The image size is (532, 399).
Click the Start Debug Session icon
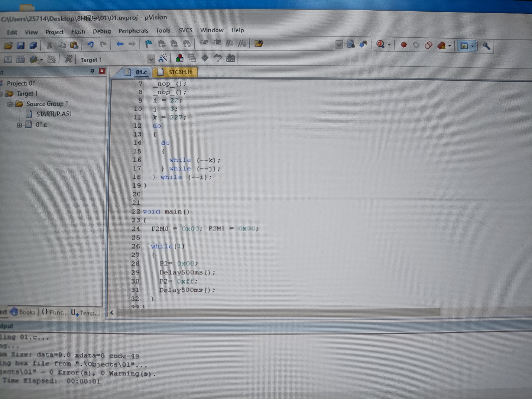pos(380,44)
